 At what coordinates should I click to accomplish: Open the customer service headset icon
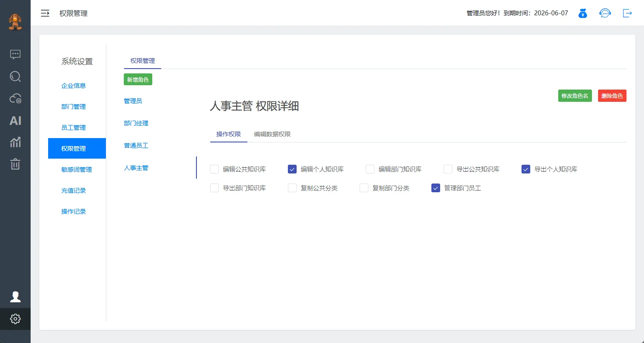[x=605, y=13]
